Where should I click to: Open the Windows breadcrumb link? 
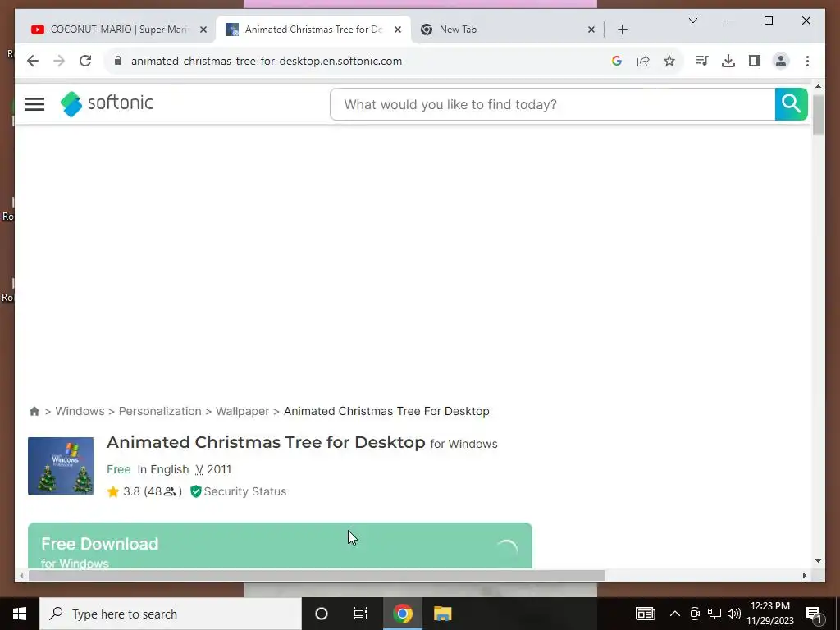click(x=80, y=411)
